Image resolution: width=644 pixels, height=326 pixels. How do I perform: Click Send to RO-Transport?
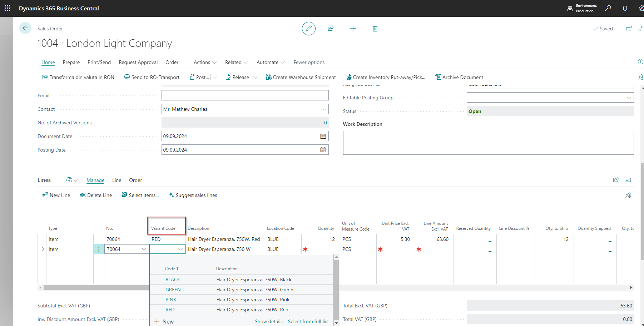click(x=152, y=77)
